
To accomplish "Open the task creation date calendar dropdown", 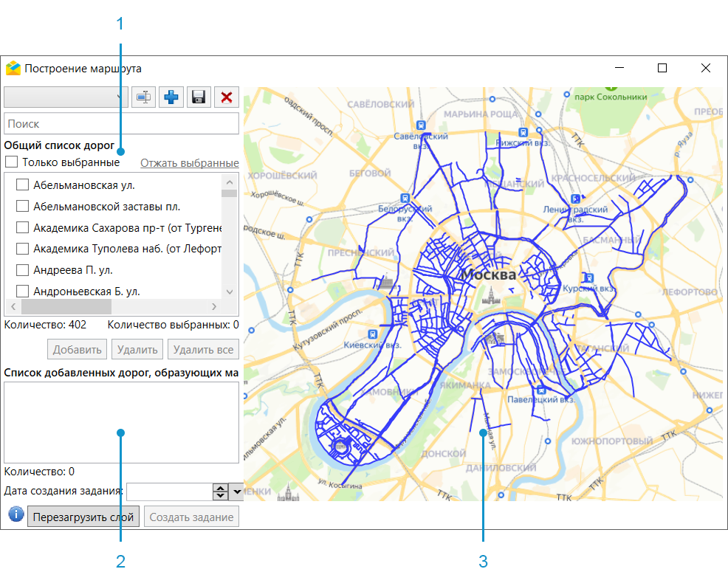I will (x=237, y=492).
